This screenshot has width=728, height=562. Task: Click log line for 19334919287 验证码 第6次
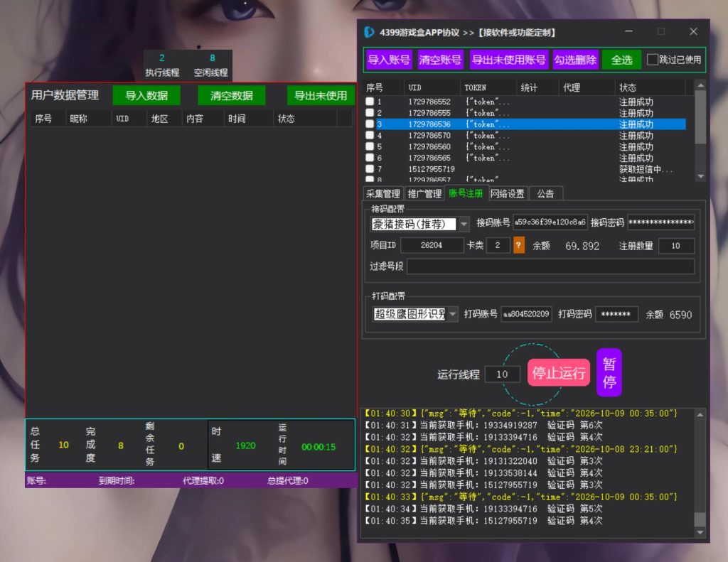(483, 425)
